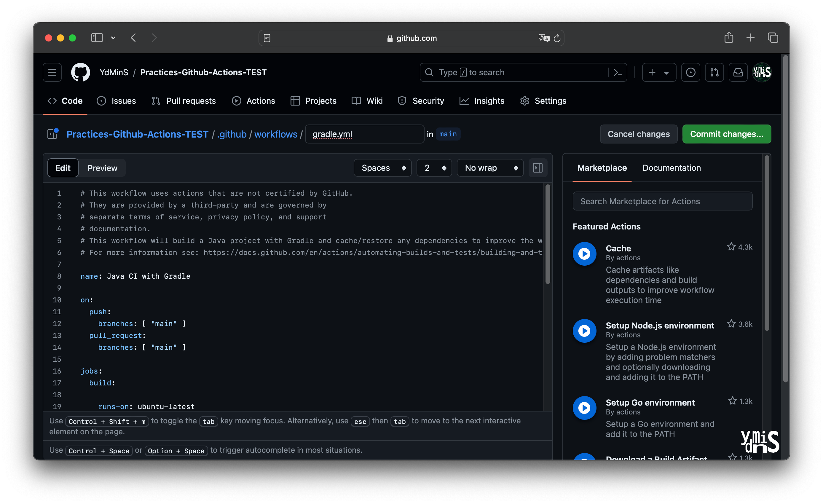Open the workflows folder breadcrumb link
The height and width of the screenshot is (504, 823).
[275, 134]
